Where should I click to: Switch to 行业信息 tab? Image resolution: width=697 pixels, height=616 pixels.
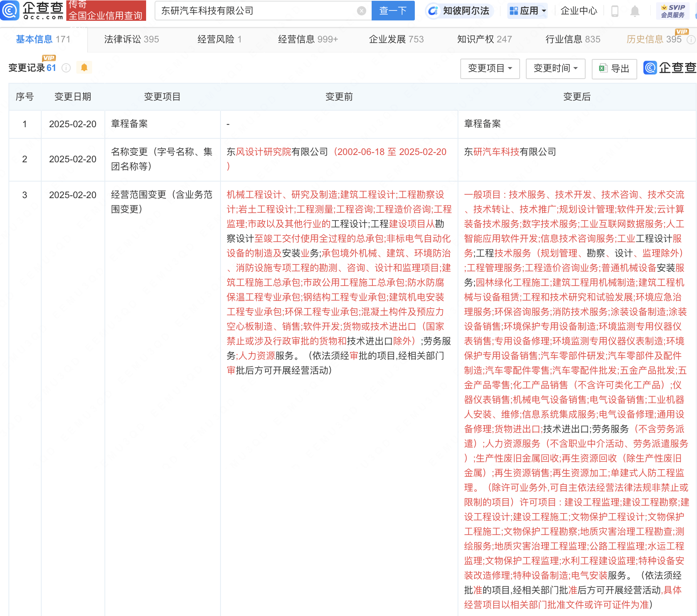573,39
